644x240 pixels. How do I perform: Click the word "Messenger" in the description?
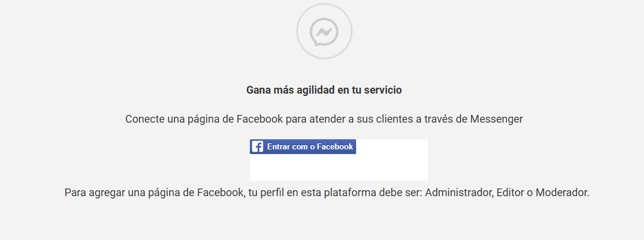(496, 119)
